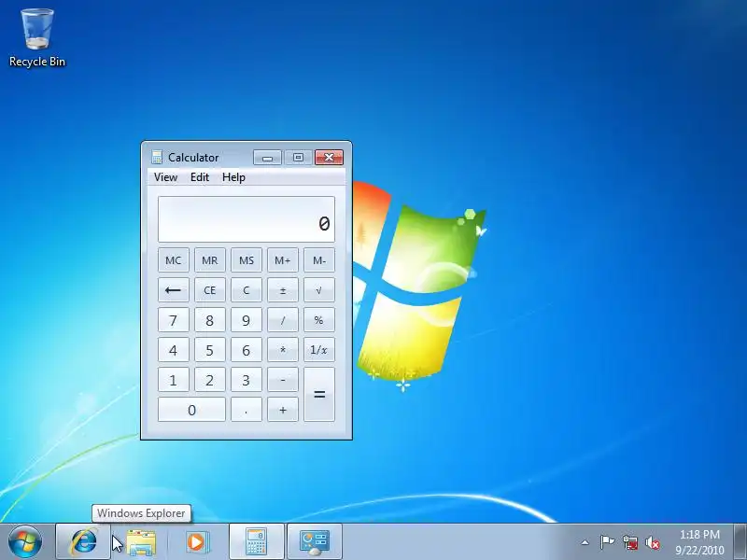Open the Edit menu in Calculator

200,177
